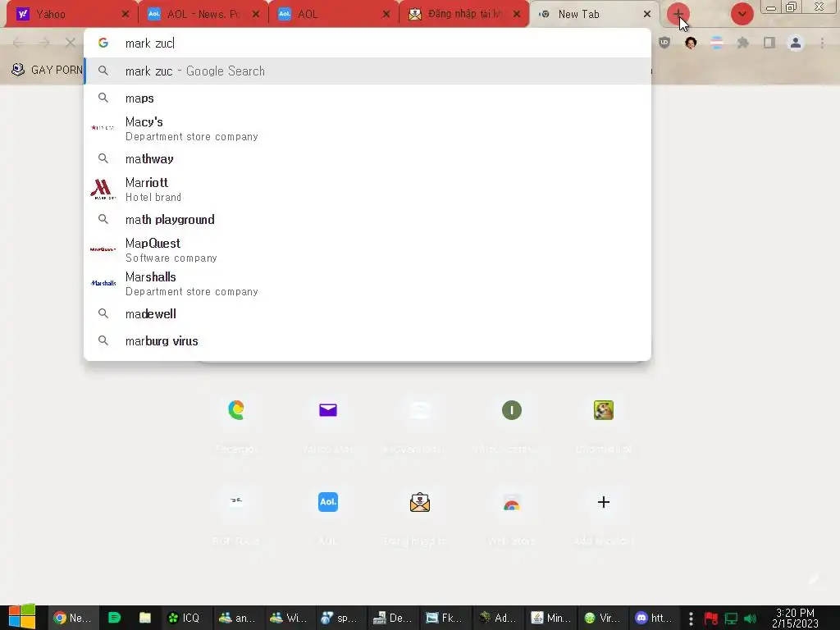Open the Chrome profile avatar
The image size is (840, 630).
click(796, 43)
